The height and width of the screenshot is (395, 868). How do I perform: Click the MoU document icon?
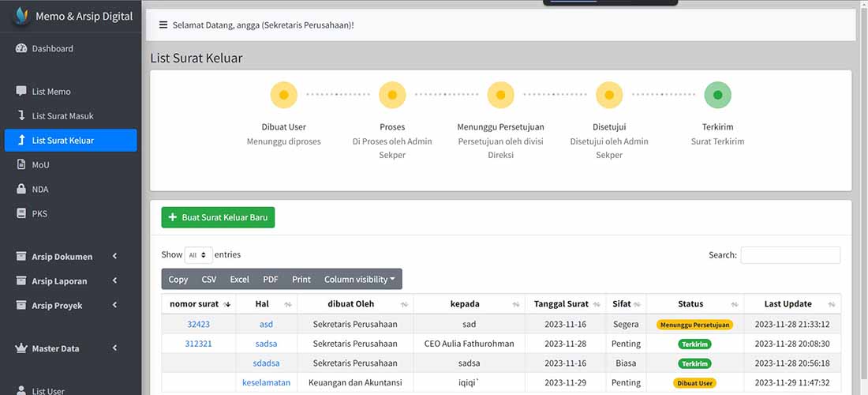(x=21, y=164)
